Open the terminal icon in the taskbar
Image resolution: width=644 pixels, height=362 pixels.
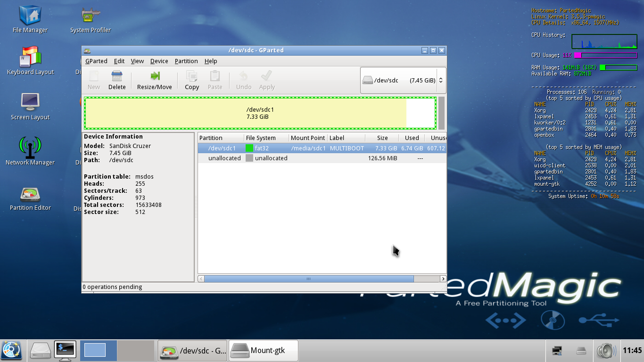coord(65,350)
